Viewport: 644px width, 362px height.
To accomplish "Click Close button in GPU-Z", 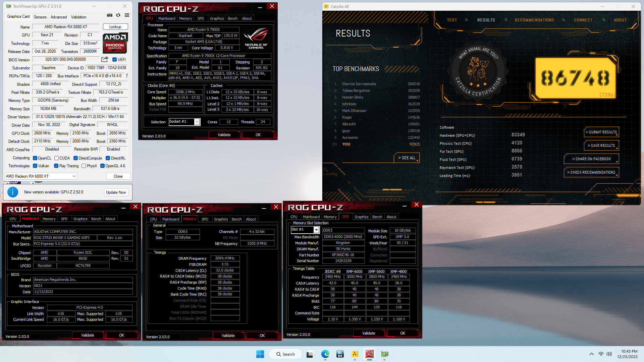I will point(118,176).
